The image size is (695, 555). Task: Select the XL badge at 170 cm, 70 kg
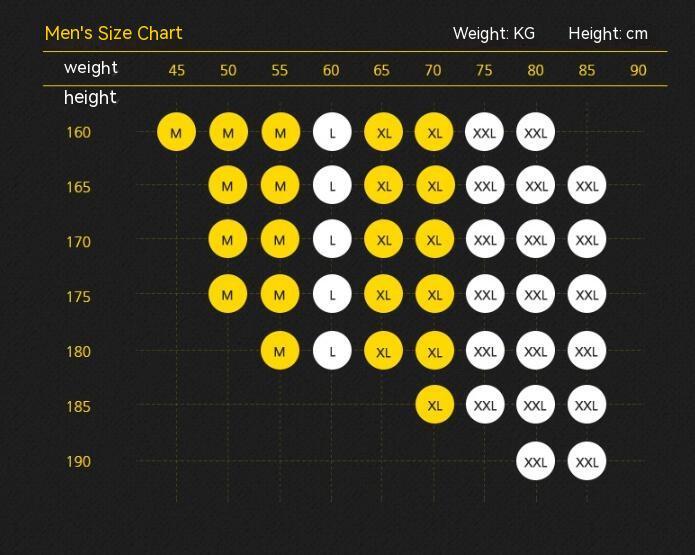pos(434,240)
